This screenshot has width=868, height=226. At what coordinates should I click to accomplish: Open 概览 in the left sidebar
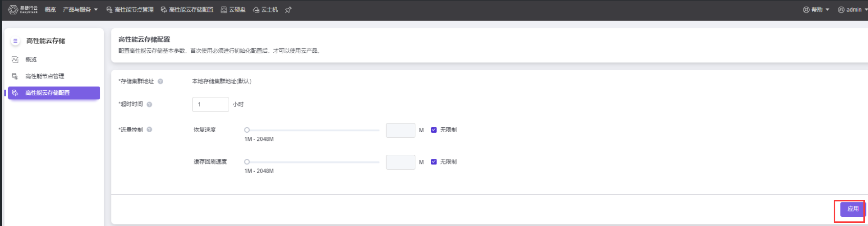click(x=31, y=59)
